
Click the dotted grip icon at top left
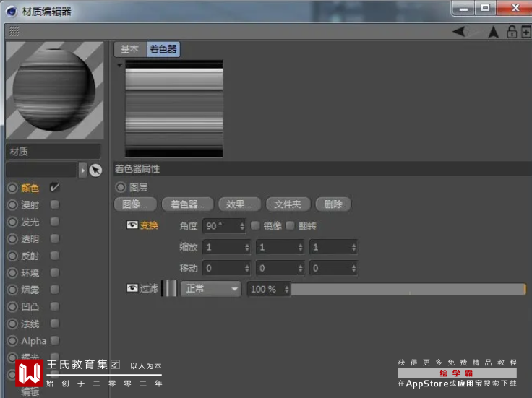(x=14, y=31)
